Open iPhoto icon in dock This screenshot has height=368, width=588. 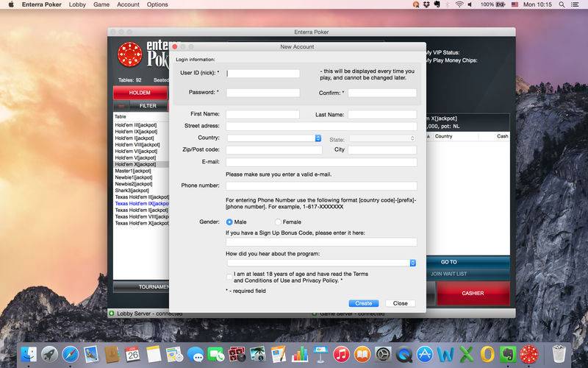coord(258,354)
